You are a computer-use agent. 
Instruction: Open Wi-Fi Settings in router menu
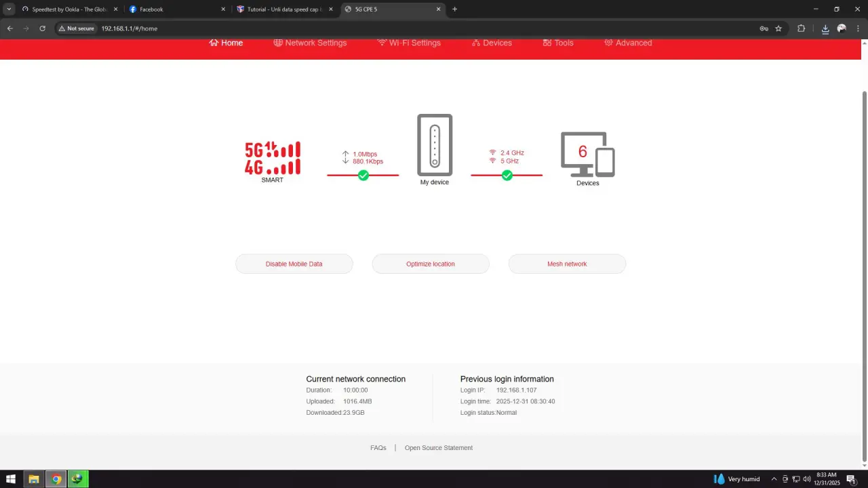409,43
